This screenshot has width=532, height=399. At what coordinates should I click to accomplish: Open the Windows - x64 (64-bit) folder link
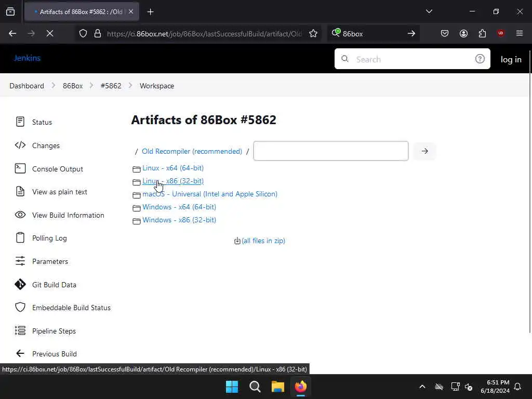coord(179,207)
